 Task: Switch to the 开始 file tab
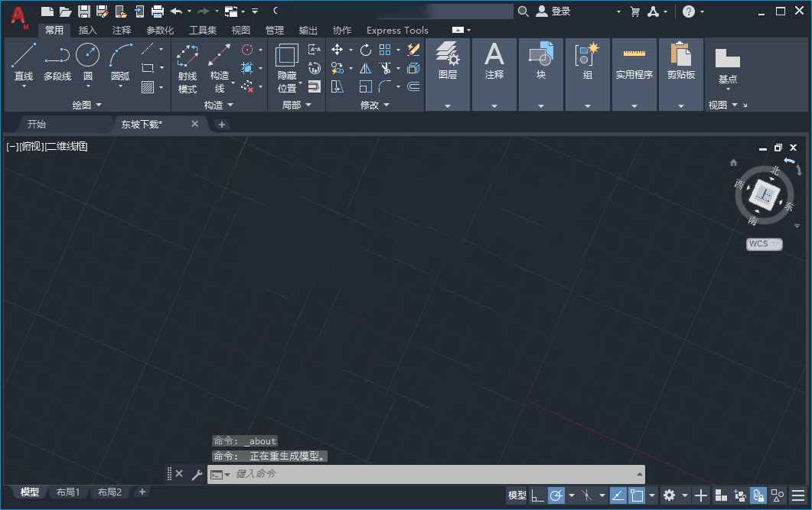(36, 124)
